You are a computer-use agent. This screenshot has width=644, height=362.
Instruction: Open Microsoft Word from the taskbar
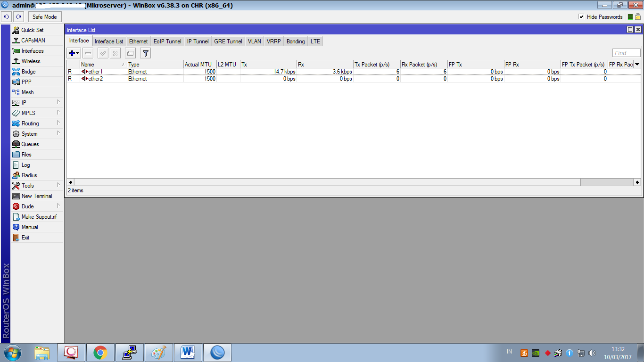pyautogui.click(x=188, y=353)
